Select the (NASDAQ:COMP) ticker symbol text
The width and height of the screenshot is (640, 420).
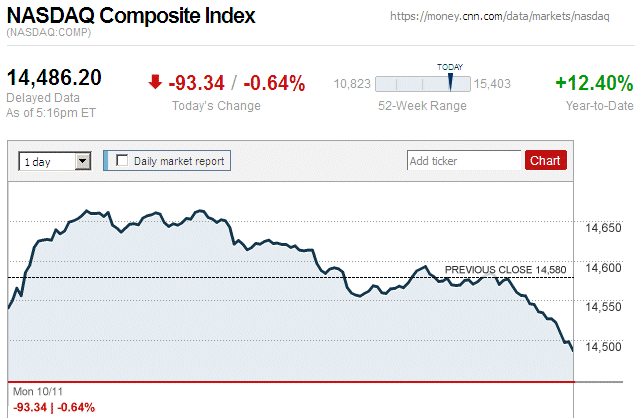[x=49, y=34]
